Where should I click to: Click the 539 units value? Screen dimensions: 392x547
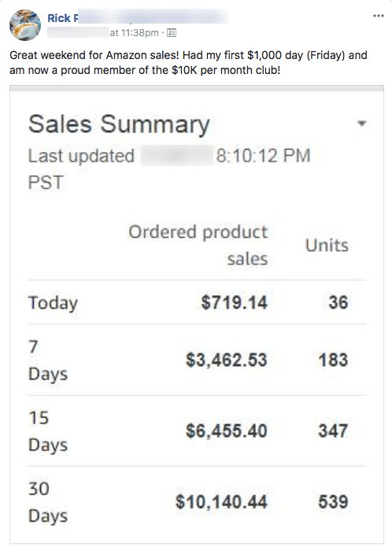click(333, 502)
